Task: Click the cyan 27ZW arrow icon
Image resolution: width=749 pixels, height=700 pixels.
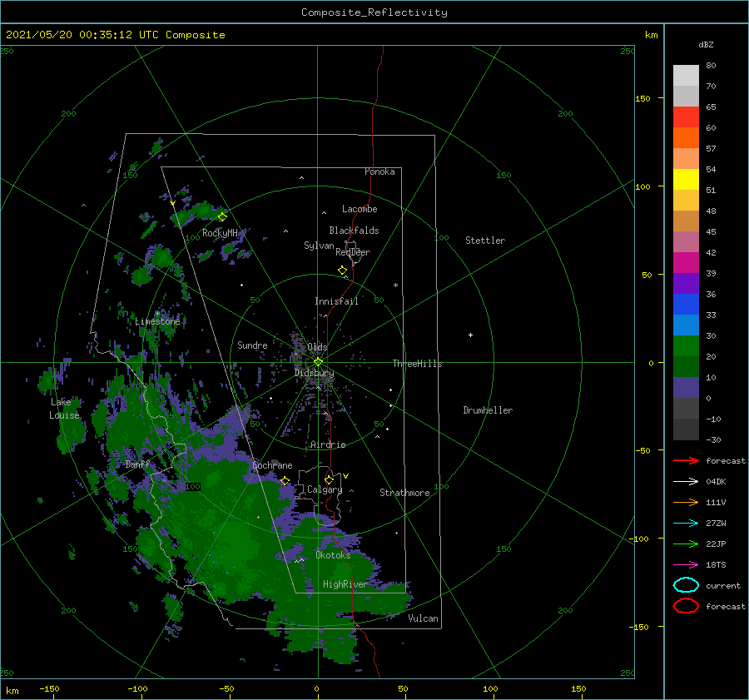Action: [686, 524]
